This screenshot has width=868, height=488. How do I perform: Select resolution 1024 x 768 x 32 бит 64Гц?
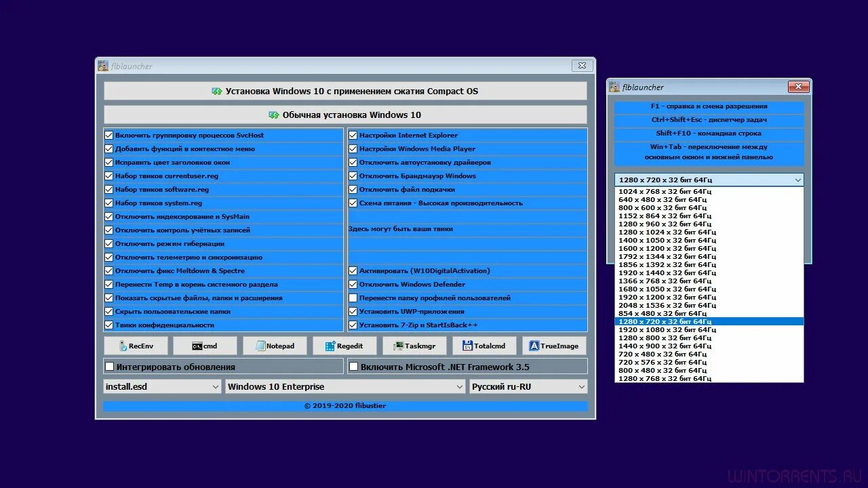pyautogui.click(x=709, y=191)
